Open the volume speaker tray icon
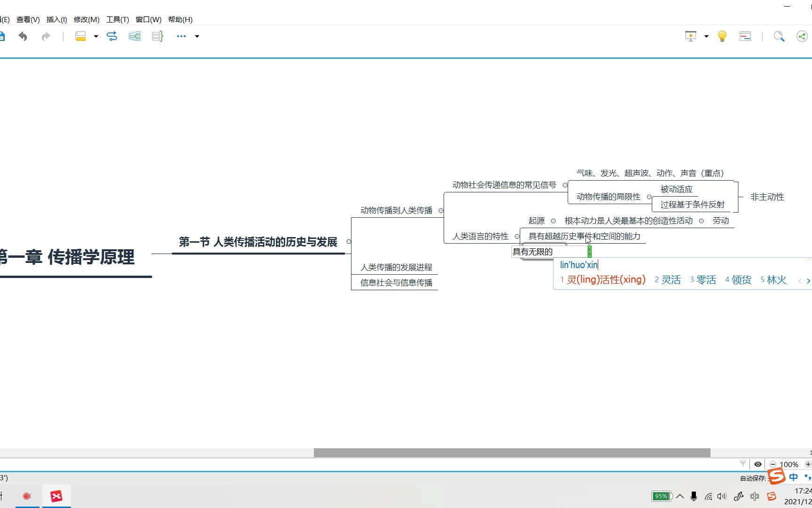 point(722,496)
